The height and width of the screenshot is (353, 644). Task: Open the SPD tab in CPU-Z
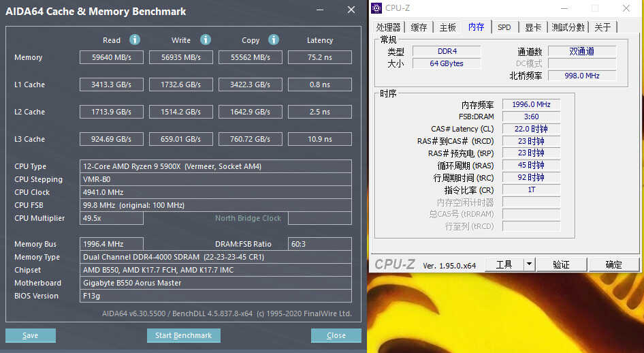504,27
